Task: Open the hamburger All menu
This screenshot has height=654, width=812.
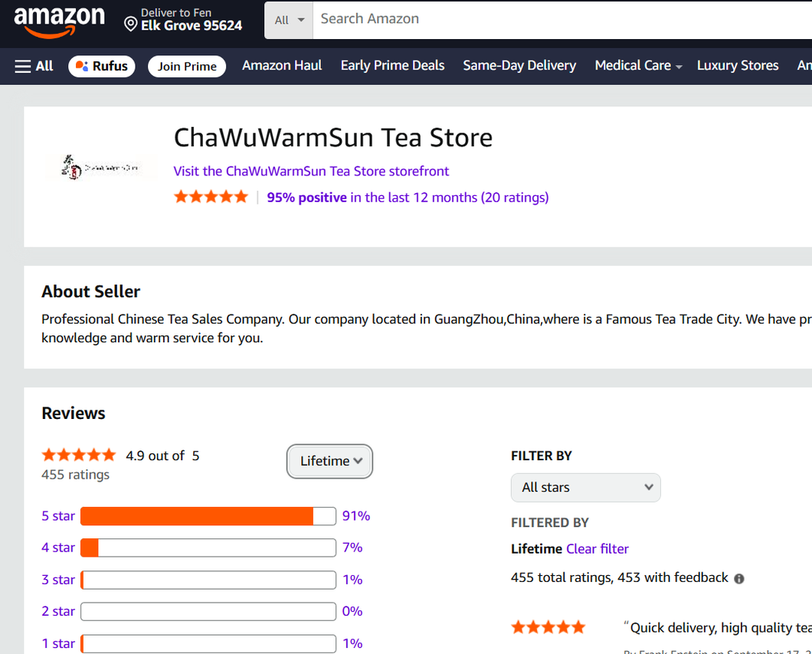Action: pyautogui.click(x=34, y=66)
